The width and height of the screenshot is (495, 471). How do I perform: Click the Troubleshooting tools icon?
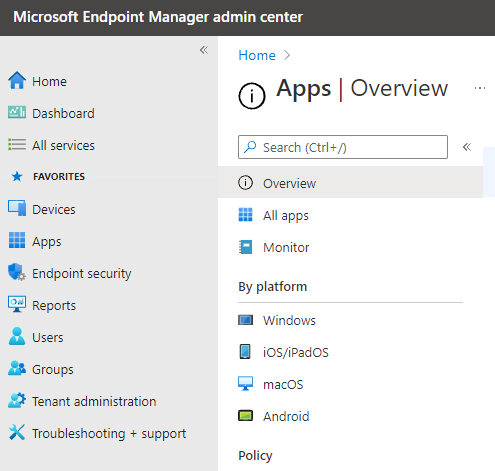pos(17,432)
